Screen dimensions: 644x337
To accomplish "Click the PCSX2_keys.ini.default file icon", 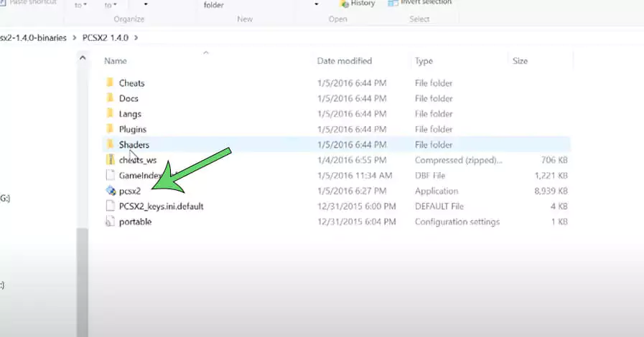I will click(x=110, y=206).
